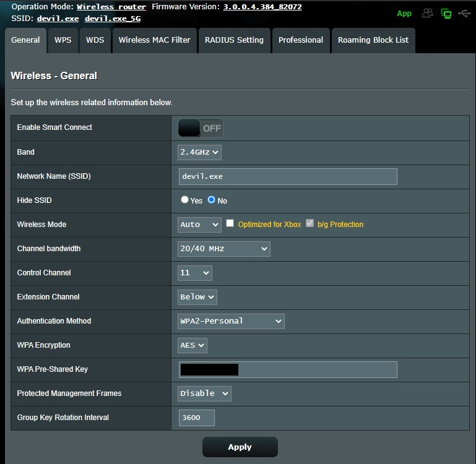This screenshot has width=476, height=464.
Task: Switch to the General tab
Action: [x=25, y=40]
